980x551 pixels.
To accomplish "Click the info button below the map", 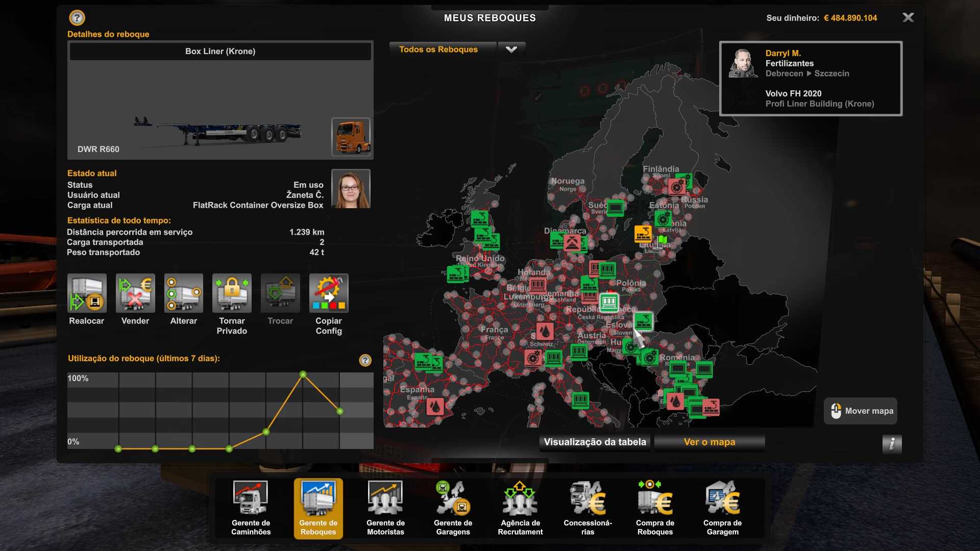I will click(x=892, y=444).
